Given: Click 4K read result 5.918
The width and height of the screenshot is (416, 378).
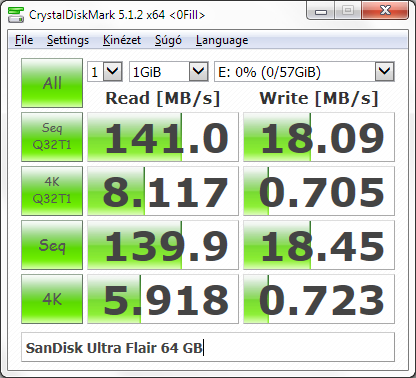Looking at the screenshot, I should pos(163,299).
